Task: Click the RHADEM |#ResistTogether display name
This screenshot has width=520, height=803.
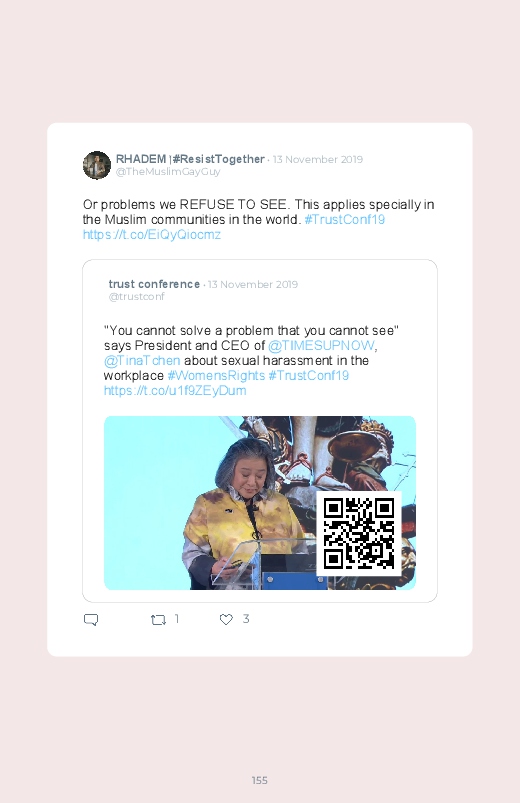Action: point(190,159)
